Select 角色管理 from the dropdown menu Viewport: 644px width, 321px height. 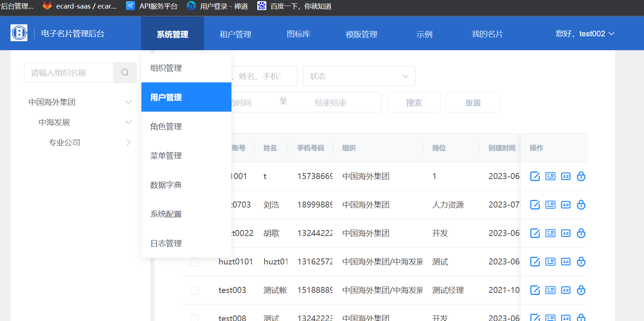[x=186, y=126]
